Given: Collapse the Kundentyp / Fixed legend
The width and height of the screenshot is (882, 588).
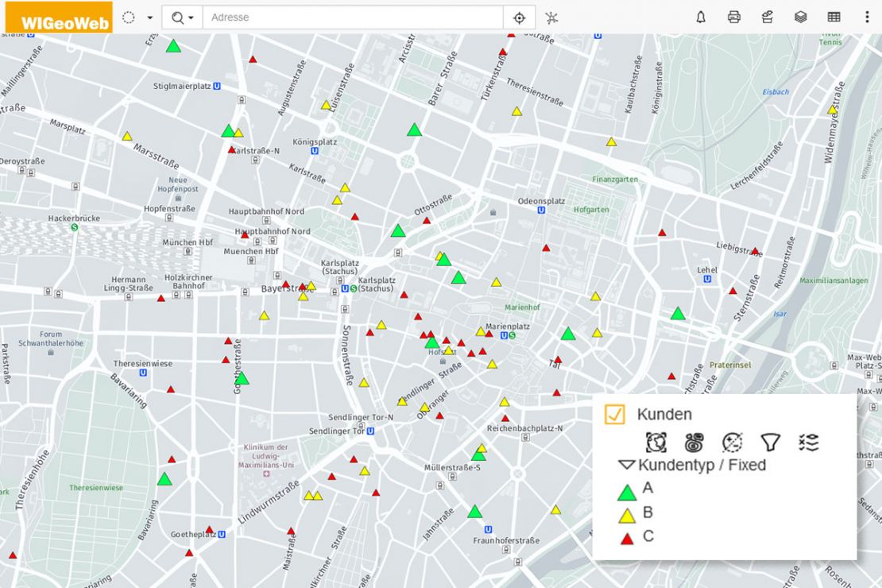Looking at the screenshot, I should pos(626,466).
